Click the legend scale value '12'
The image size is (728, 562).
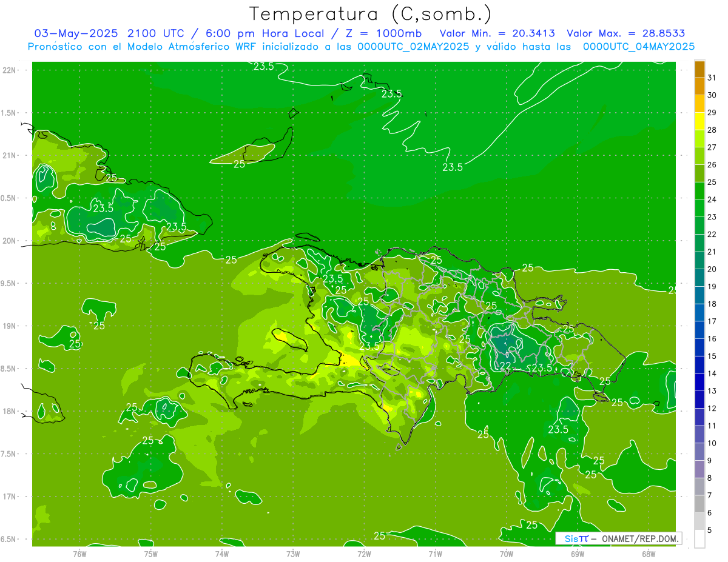click(712, 408)
